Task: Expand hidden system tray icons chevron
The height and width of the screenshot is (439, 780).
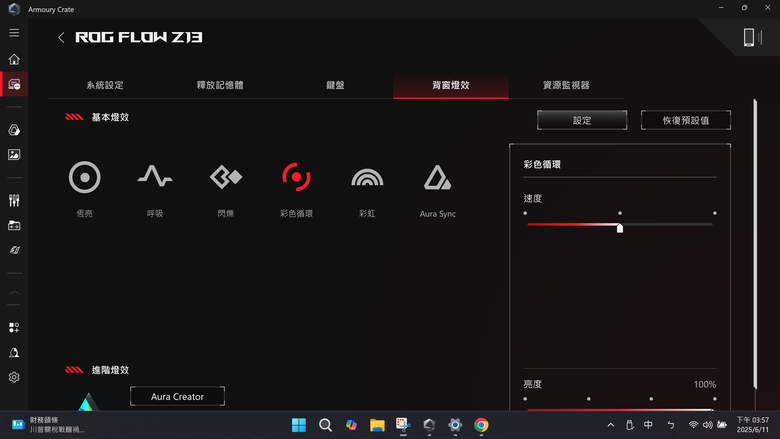Action: click(611, 425)
